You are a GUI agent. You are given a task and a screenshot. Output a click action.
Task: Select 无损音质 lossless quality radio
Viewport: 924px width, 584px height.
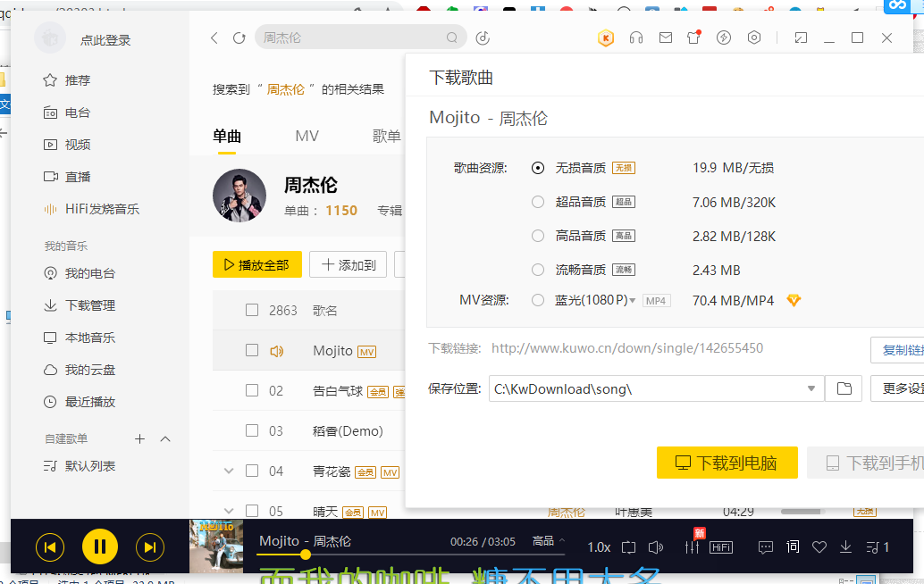(x=537, y=168)
